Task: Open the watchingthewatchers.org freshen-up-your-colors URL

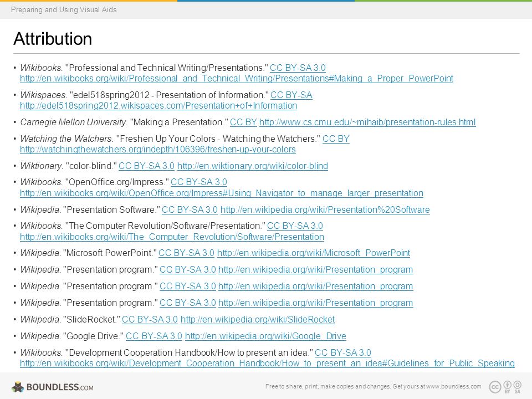Action: click(158, 149)
